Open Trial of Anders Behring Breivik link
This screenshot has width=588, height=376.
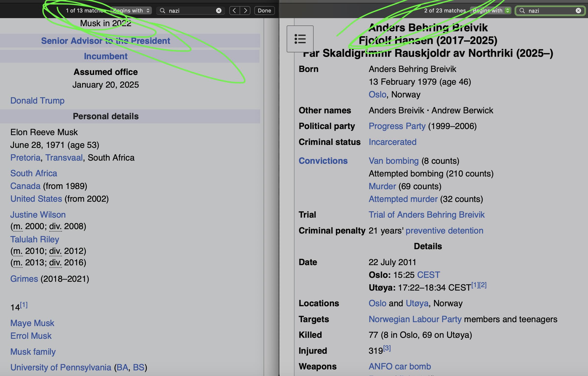tap(427, 215)
